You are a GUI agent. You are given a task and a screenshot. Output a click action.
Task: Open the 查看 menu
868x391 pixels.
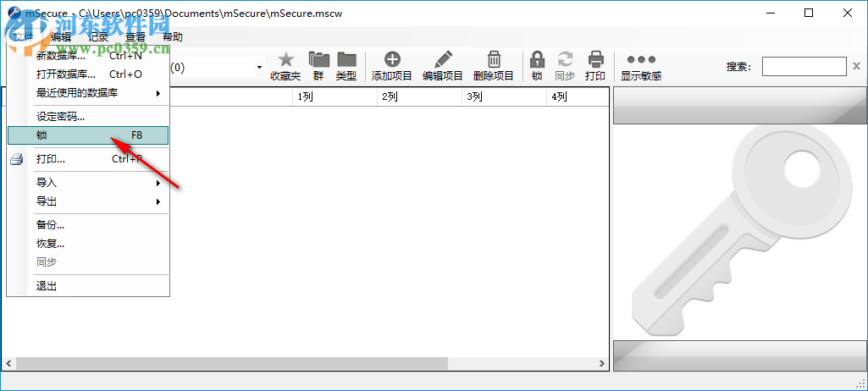[135, 37]
